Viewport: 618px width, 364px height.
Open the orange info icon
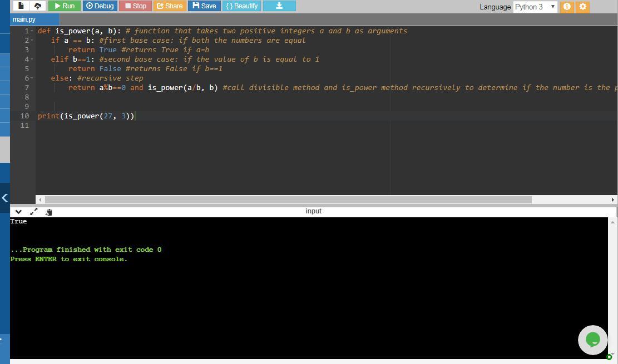[x=567, y=7]
